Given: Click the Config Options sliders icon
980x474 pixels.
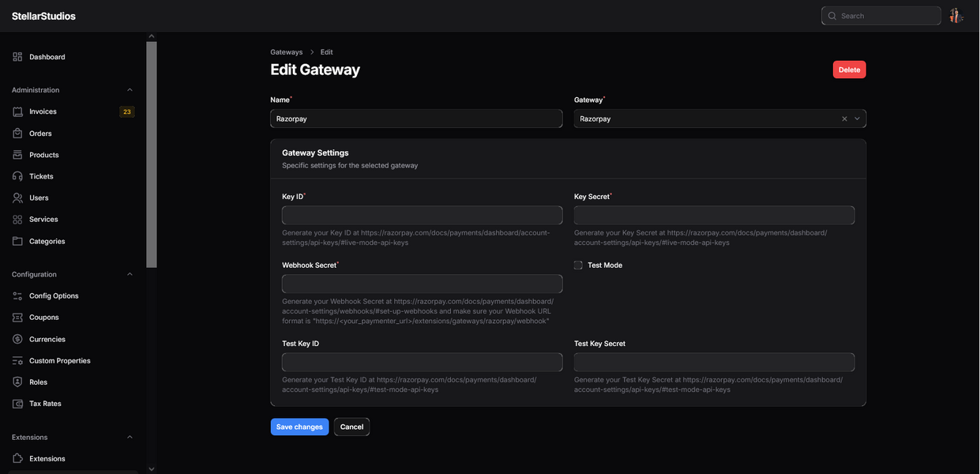Looking at the screenshot, I should pyautogui.click(x=17, y=295).
